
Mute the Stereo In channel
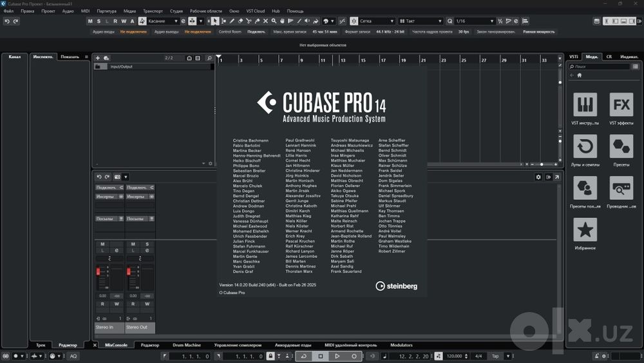pos(102,244)
